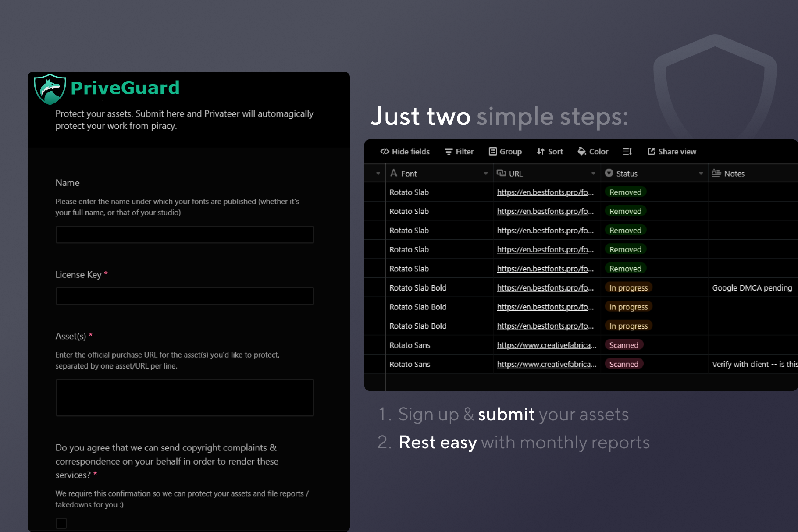Viewport: 798px width, 532px height.
Task: Click the Notes column header
Action: [x=753, y=174]
